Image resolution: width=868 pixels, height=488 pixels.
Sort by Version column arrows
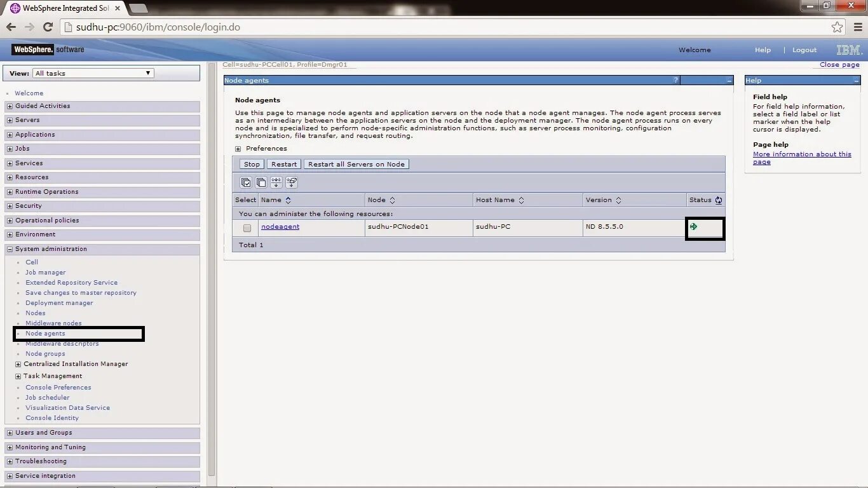point(618,200)
